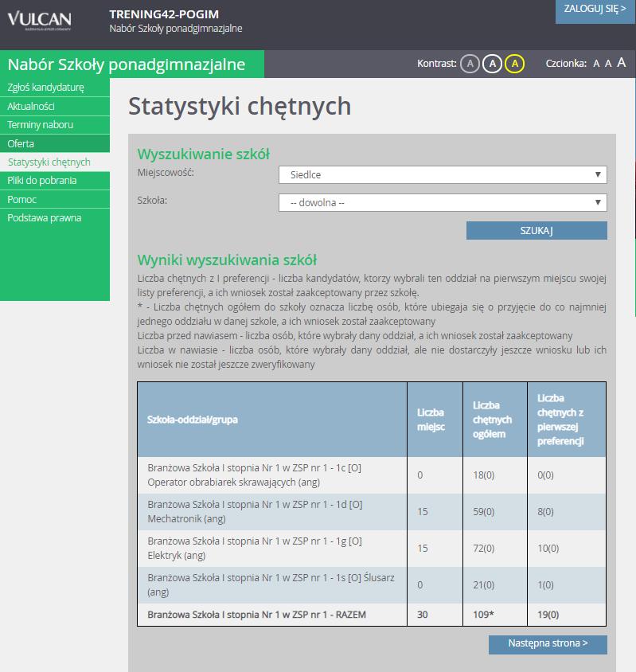Select the gray default contrast icon

470,64
